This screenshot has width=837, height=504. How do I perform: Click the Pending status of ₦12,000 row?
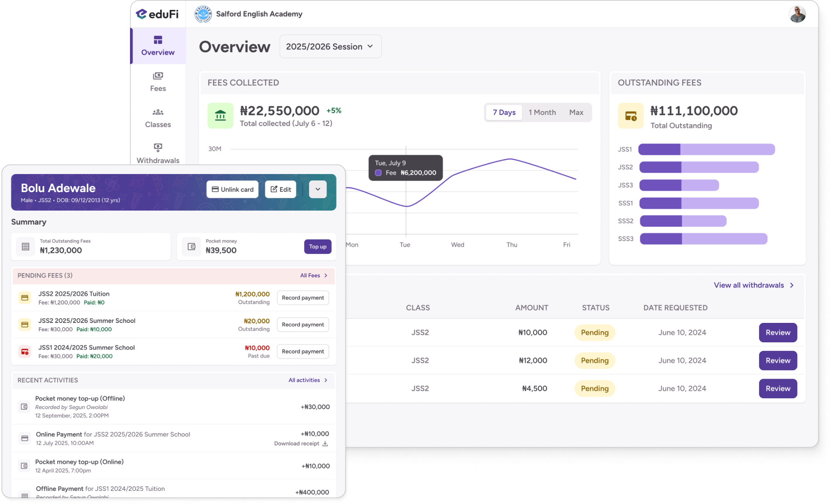(595, 361)
